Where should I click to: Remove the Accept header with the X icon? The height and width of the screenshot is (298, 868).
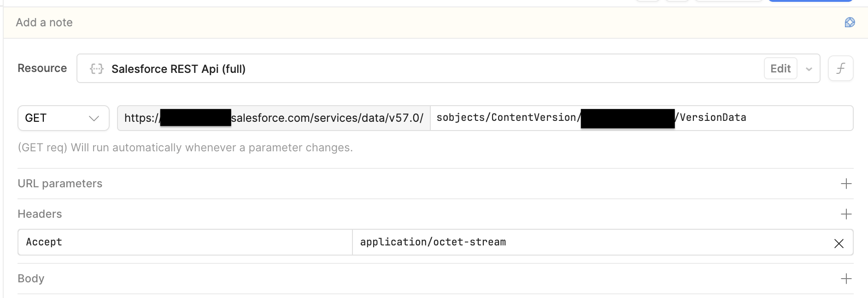point(839,243)
